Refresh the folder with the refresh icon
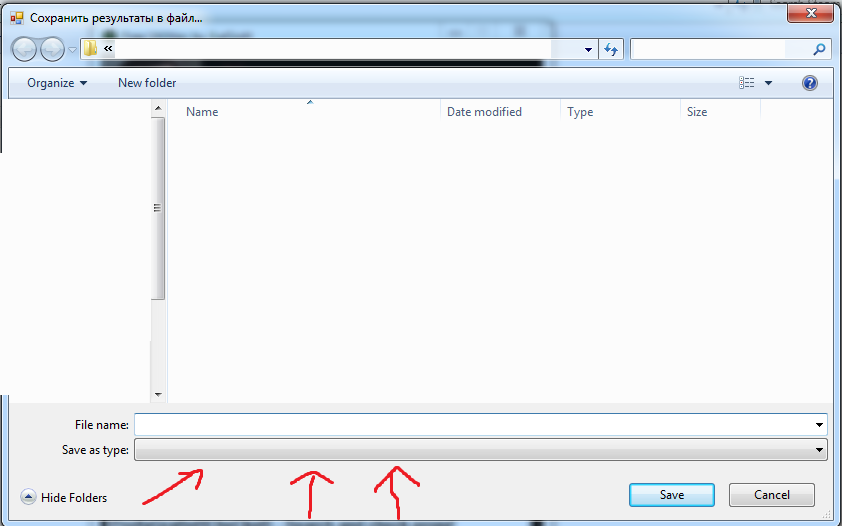842x526 pixels. pyautogui.click(x=611, y=49)
